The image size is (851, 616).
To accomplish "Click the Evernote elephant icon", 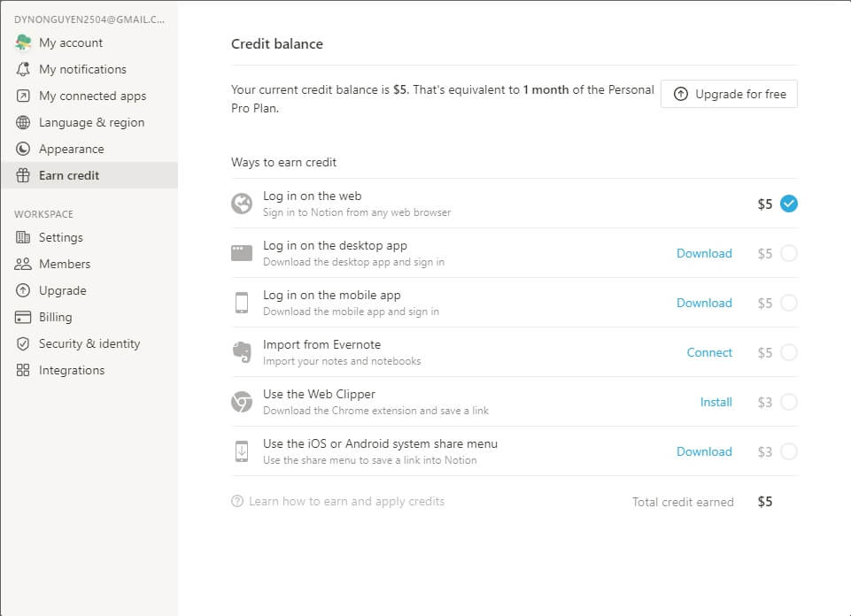I will (242, 352).
